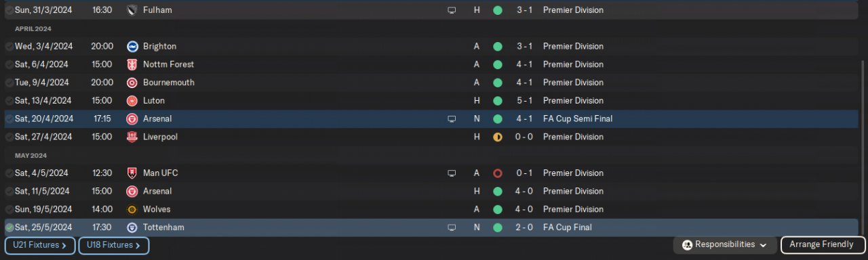Click the orange draw indicator for Liverpool
The height and width of the screenshot is (260, 868).
pyautogui.click(x=498, y=137)
